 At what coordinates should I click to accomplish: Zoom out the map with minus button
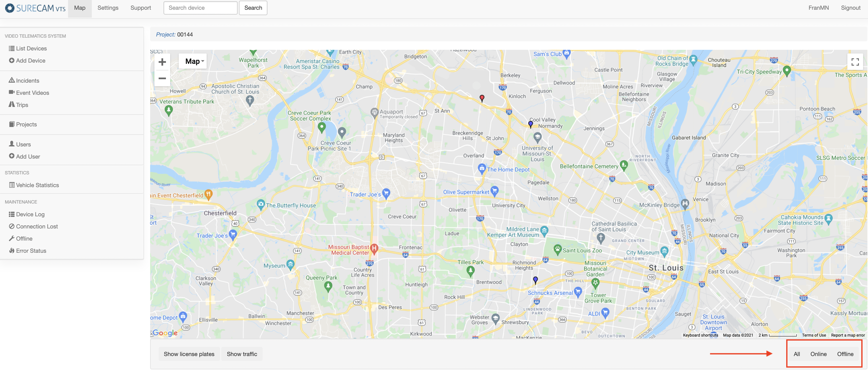tap(162, 78)
